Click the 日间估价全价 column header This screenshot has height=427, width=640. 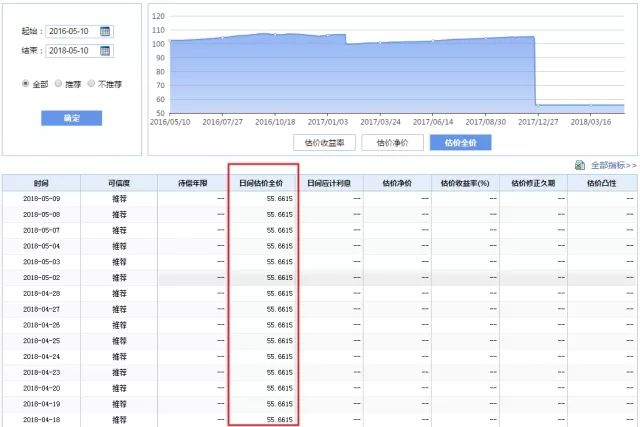point(261,183)
